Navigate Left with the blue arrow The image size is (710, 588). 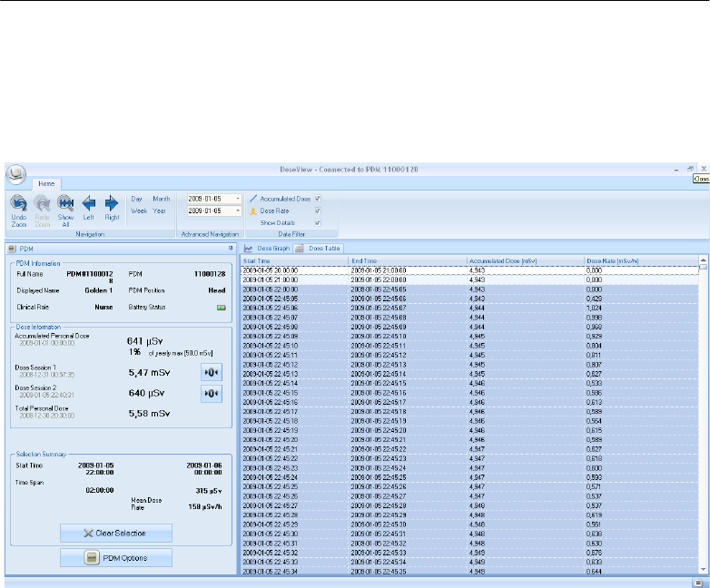tap(89, 204)
